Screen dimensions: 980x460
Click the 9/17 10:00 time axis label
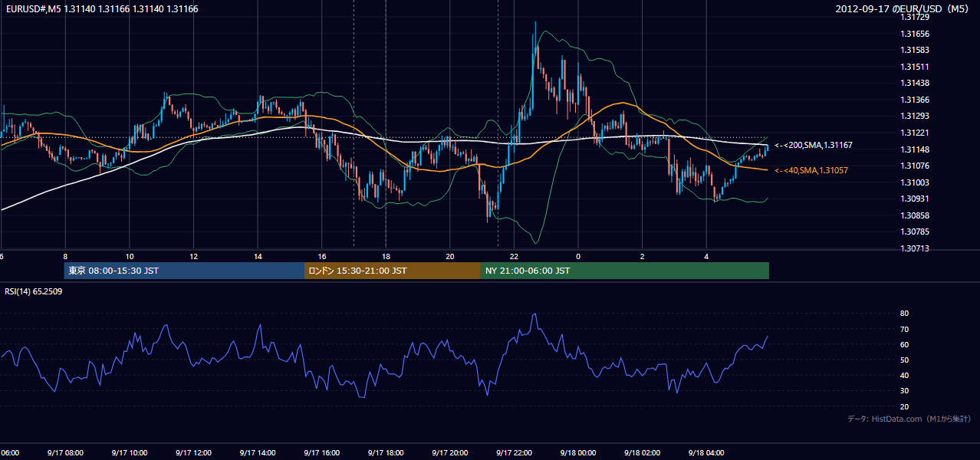(x=129, y=452)
